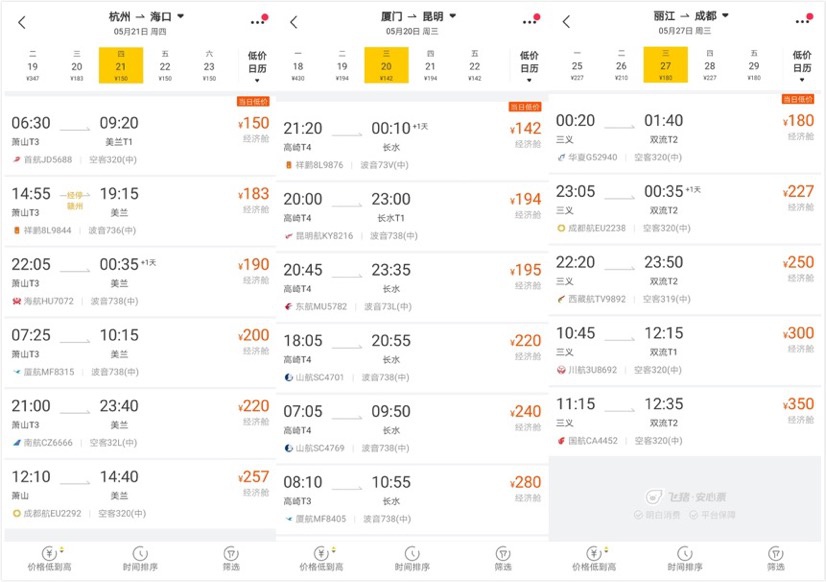Viewport: 826px width, 582px height.
Task: Choose date 28 in 丽江→成都 date strip
Action: (710, 66)
